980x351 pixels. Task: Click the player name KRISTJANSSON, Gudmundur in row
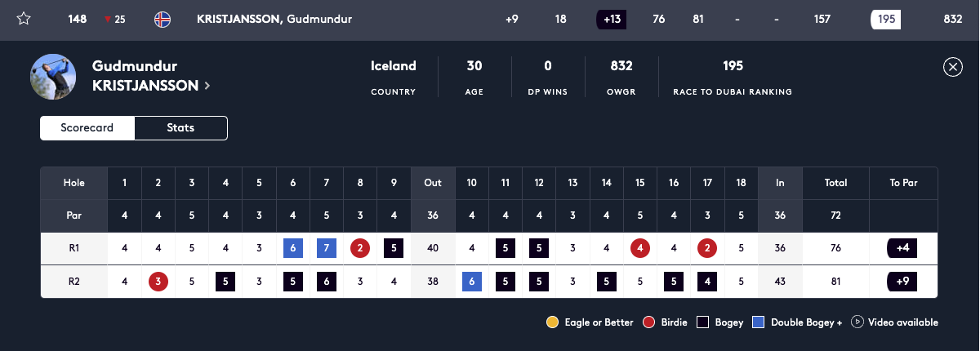(x=274, y=20)
